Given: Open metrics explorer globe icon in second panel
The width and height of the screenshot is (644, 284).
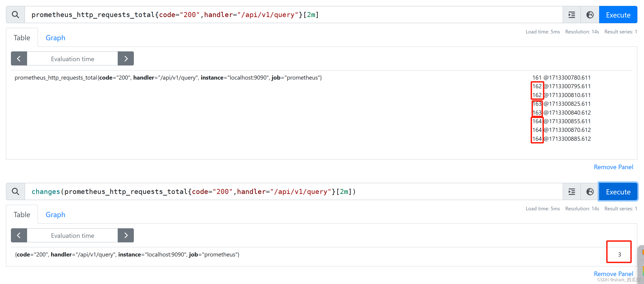Looking at the screenshot, I should pos(590,192).
